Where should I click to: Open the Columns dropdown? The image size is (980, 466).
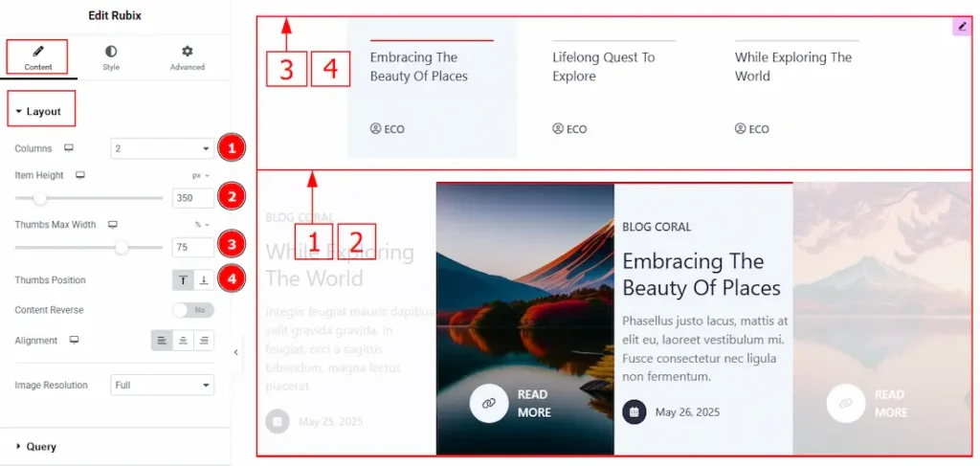click(x=163, y=148)
